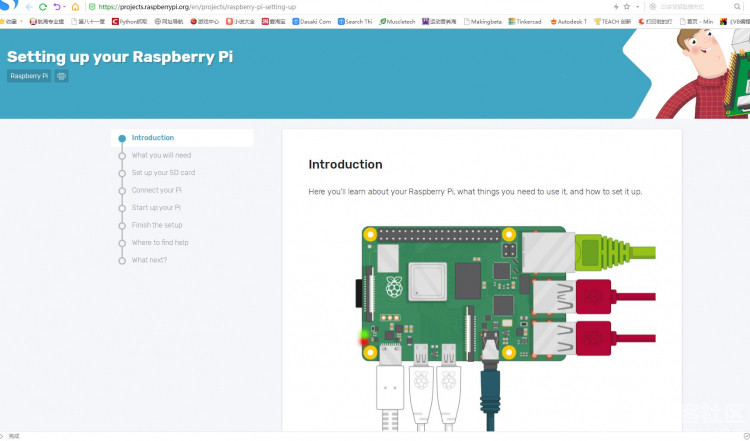Open the Dasaki Com bookmark
The height and width of the screenshot is (441, 750).
click(311, 22)
